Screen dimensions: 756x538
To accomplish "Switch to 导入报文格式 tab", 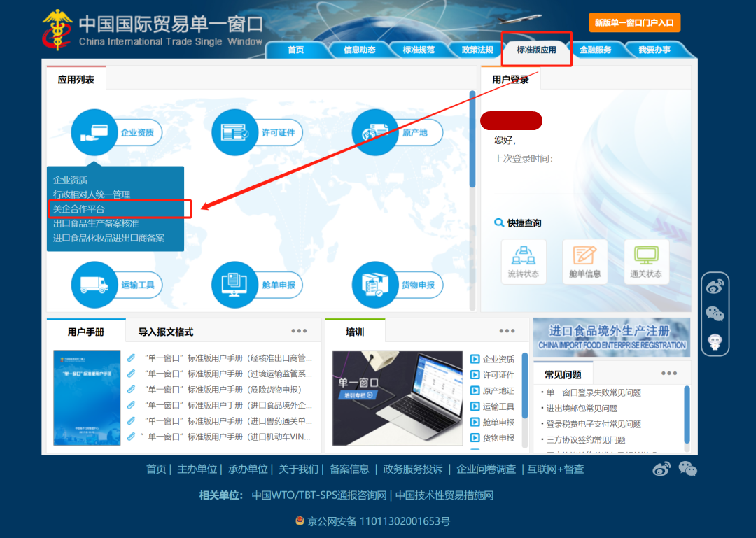I will [166, 332].
